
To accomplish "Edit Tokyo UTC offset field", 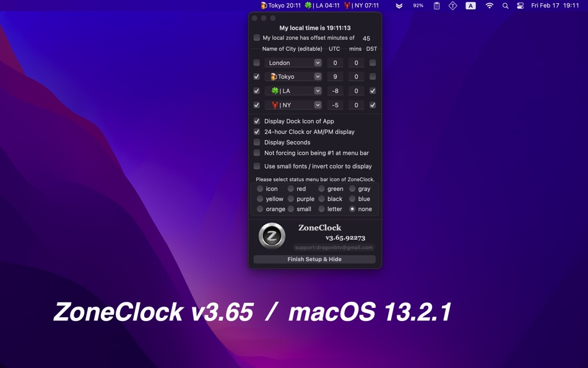I will pyautogui.click(x=335, y=77).
